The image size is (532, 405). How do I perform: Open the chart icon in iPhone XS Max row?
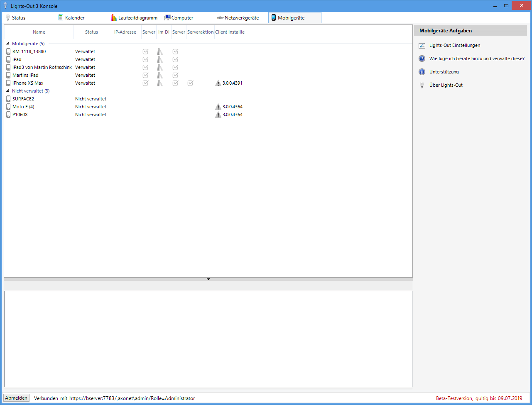click(x=160, y=83)
